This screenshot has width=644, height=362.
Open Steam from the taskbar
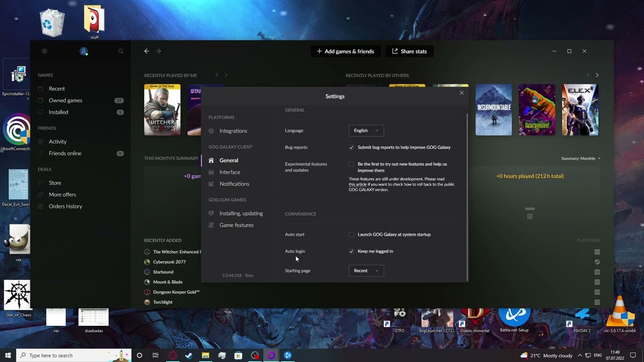coord(189,355)
